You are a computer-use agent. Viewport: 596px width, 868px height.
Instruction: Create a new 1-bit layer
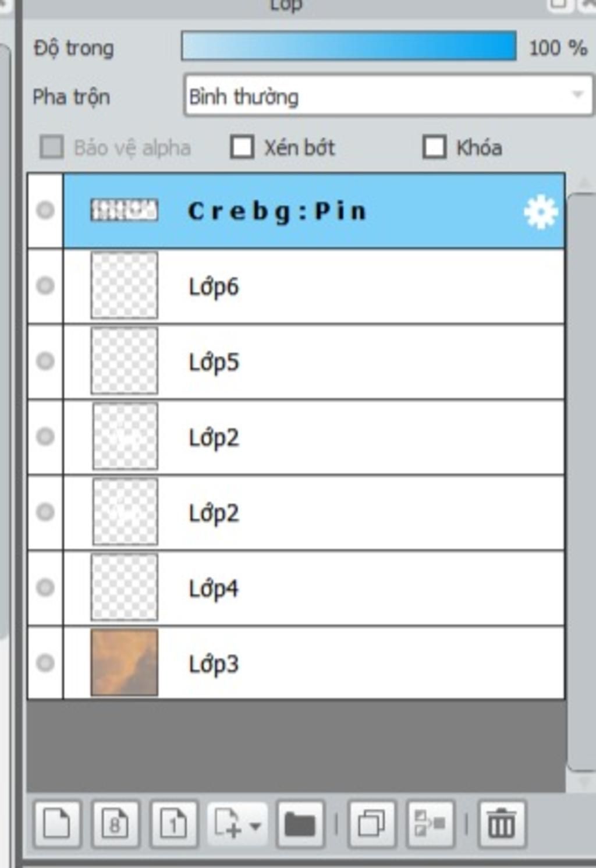click(173, 824)
